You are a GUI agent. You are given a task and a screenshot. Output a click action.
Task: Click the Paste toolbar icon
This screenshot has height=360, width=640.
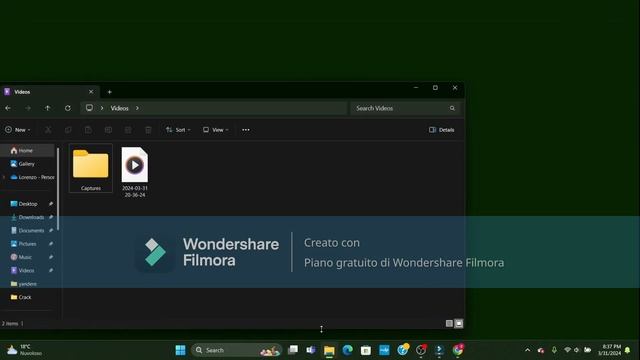click(88, 130)
